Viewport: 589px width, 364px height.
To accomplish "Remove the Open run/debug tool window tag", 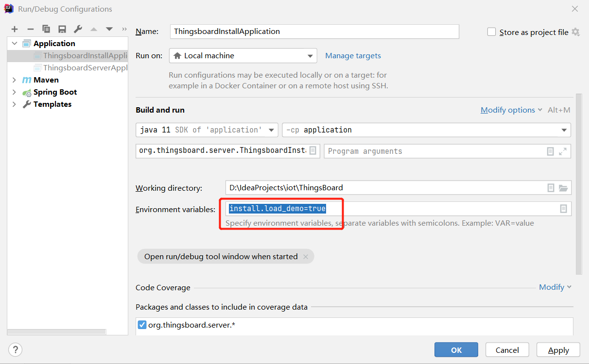I will pos(306,257).
